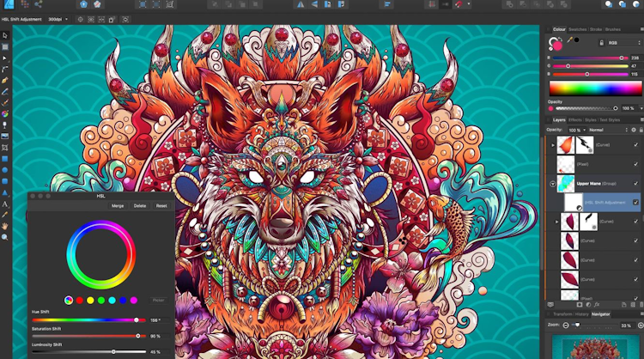This screenshot has width=644, height=359.
Task: Switch to the Effects tab
Action: pyautogui.click(x=575, y=120)
